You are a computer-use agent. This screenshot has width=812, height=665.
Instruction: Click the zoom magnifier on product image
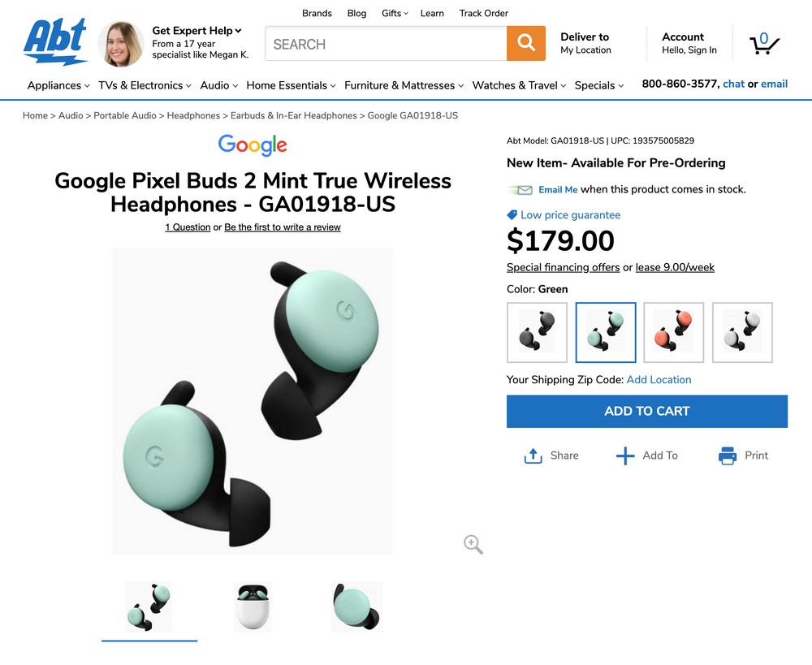point(473,544)
